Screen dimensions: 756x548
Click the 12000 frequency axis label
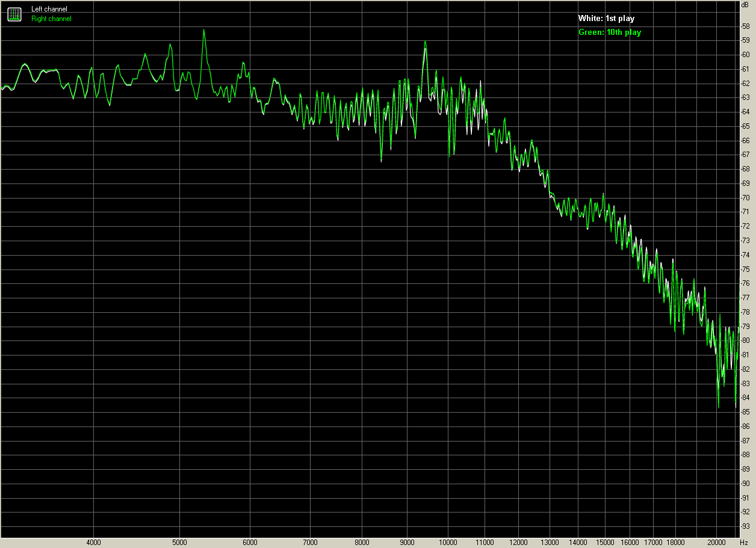click(x=518, y=543)
